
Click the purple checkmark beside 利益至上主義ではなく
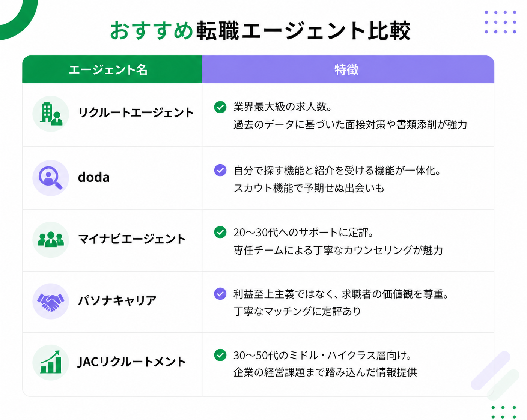220,294
